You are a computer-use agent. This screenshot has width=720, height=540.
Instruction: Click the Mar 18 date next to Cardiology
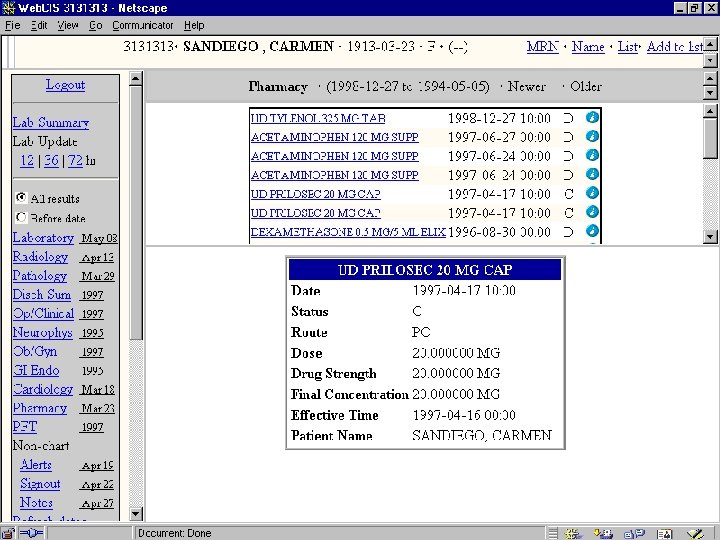pos(98,389)
